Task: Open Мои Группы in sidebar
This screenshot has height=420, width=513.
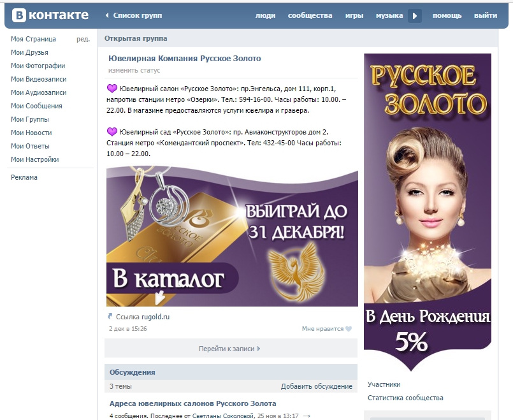Action: point(30,119)
